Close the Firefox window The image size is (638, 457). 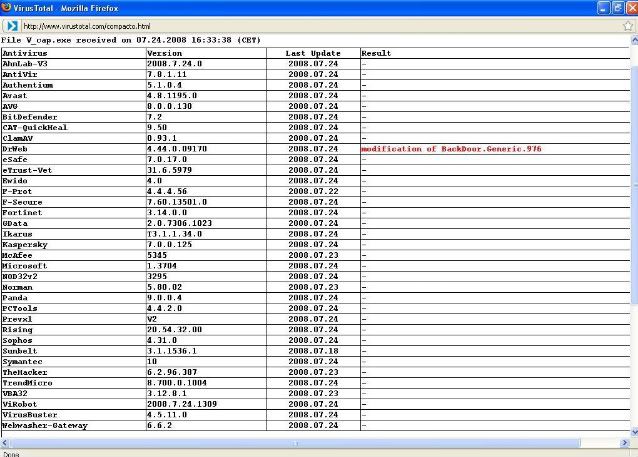click(x=632, y=8)
